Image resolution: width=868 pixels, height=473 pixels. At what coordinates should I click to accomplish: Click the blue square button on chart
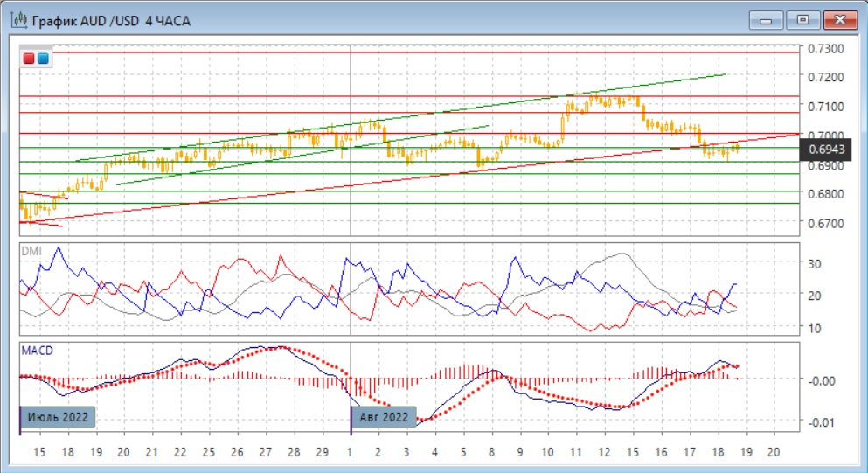[43, 59]
